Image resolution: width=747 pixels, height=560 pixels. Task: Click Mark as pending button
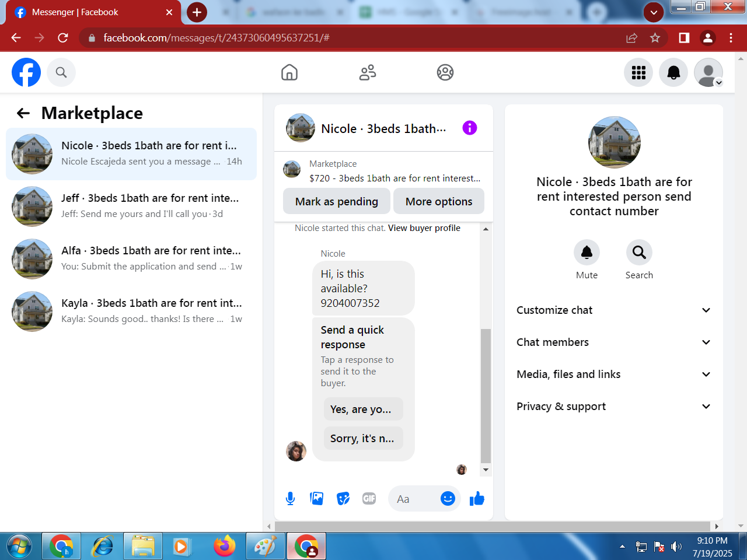337,201
